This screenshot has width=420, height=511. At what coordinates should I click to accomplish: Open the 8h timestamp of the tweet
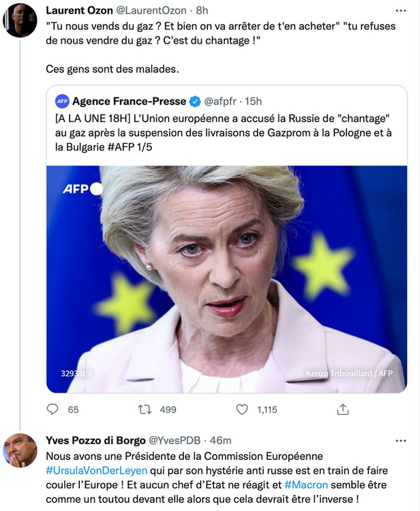[x=202, y=11]
